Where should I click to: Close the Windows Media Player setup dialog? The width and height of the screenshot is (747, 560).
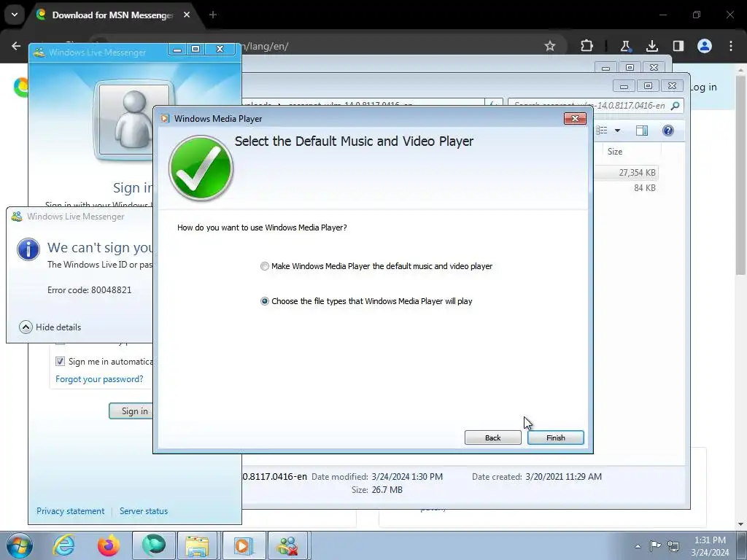[x=575, y=119]
